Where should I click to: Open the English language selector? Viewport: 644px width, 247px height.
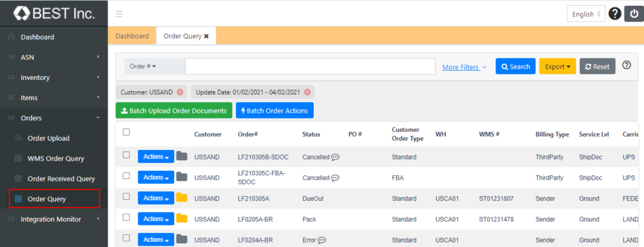click(x=586, y=14)
